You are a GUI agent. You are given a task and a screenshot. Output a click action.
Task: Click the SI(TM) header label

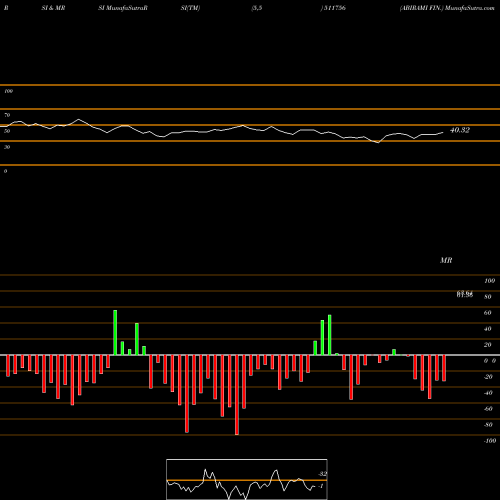tap(190, 8)
